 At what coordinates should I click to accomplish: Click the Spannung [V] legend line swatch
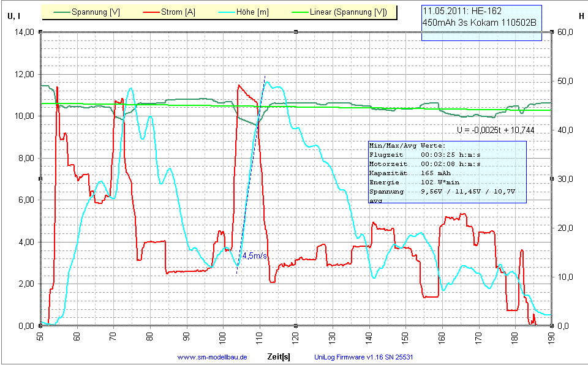(x=60, y=12)
